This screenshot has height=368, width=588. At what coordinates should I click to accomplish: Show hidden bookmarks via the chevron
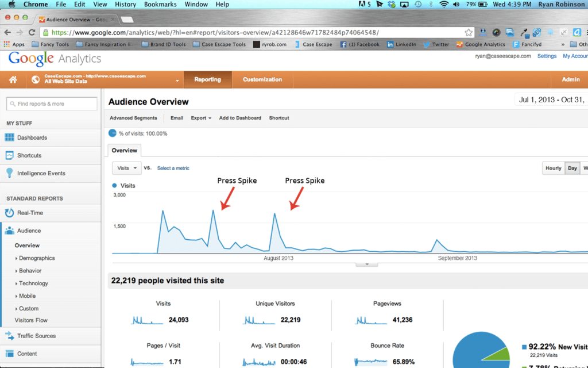pyautogui.click(x=563, y=44)
